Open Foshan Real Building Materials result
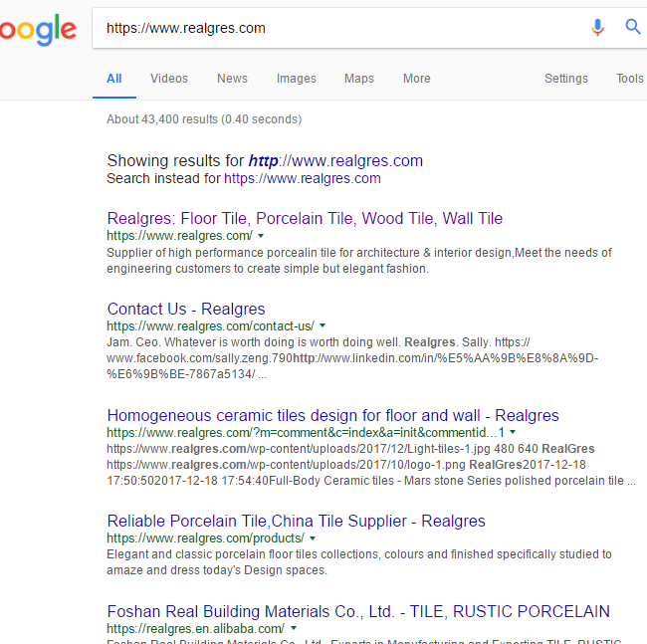 click(358, 611)
